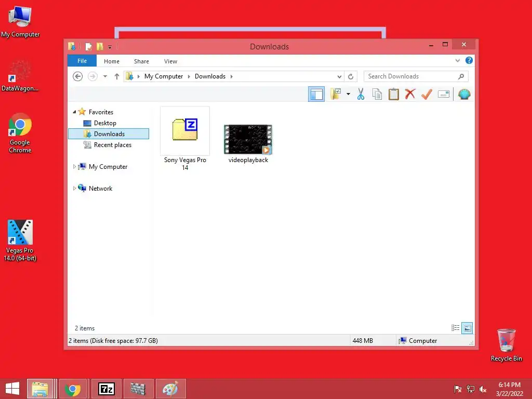Click the blue shell globe icon
Viewport: 532px width, 399px height.
coord(464,94)
